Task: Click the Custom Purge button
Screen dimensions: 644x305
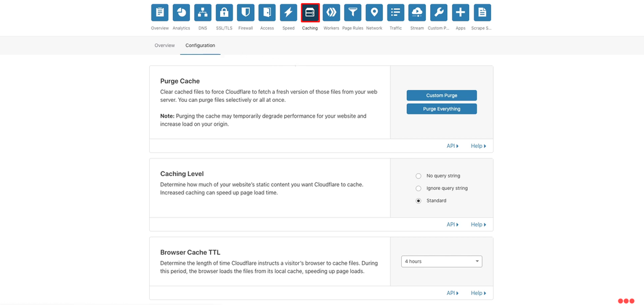Action: point(441,96)
